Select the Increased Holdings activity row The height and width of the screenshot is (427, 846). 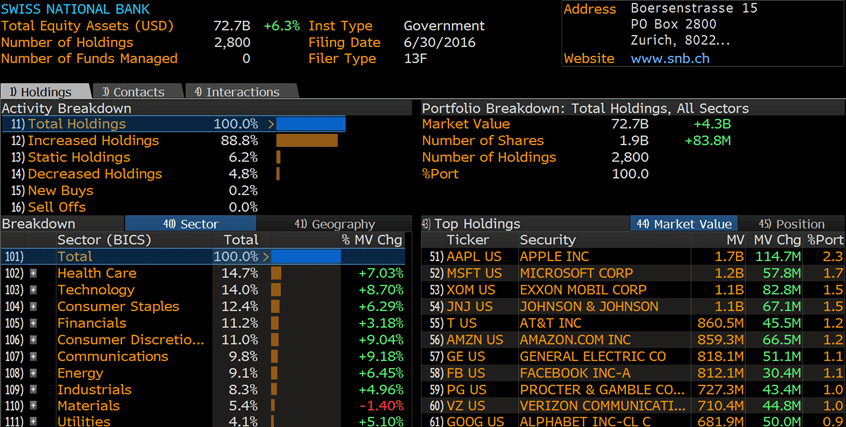79,141
